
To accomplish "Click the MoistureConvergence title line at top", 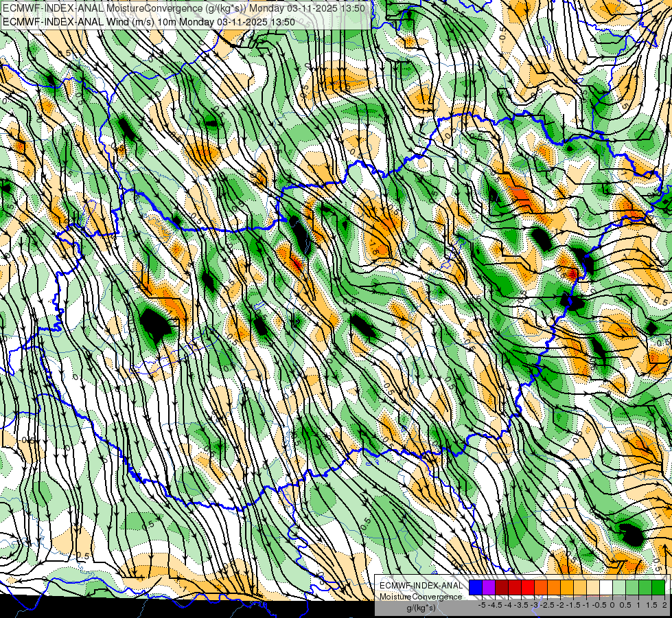I will click(x=183, y=8).
